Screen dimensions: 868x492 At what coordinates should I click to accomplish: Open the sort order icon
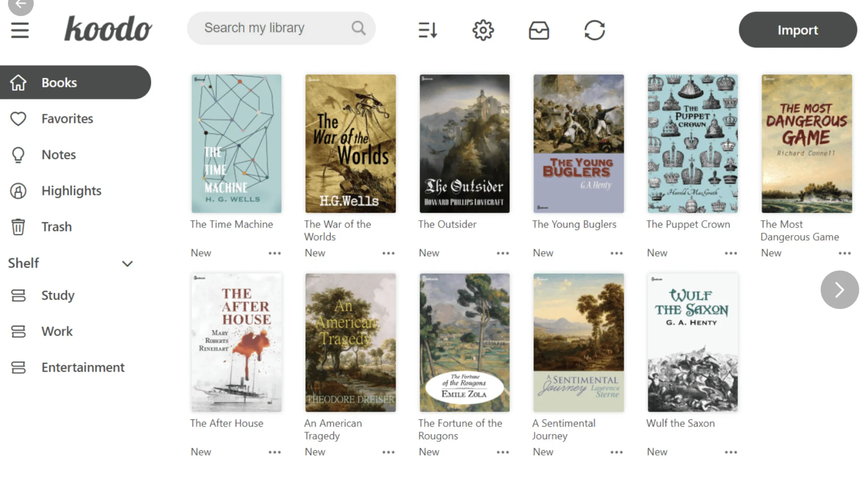[428, 30]
